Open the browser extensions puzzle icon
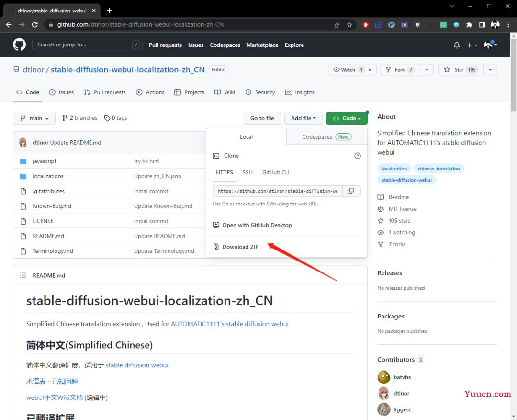The width and height of the screenshot is (517, 420). tap(469, 25)
